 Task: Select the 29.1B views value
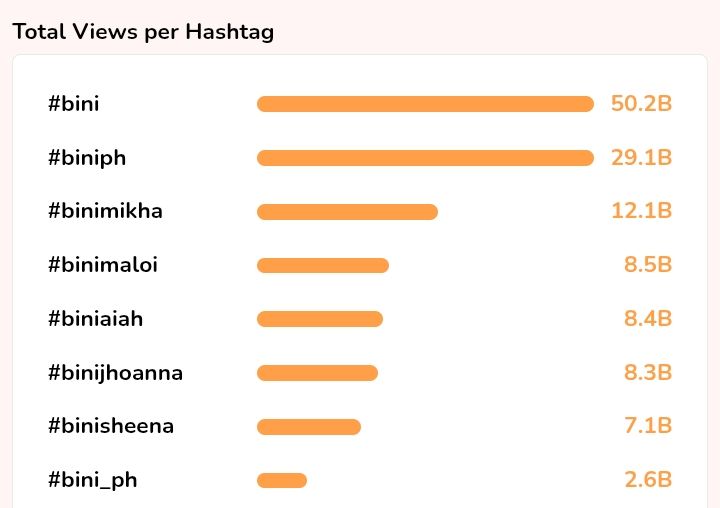pyautogui.click(x=641, y=158)
